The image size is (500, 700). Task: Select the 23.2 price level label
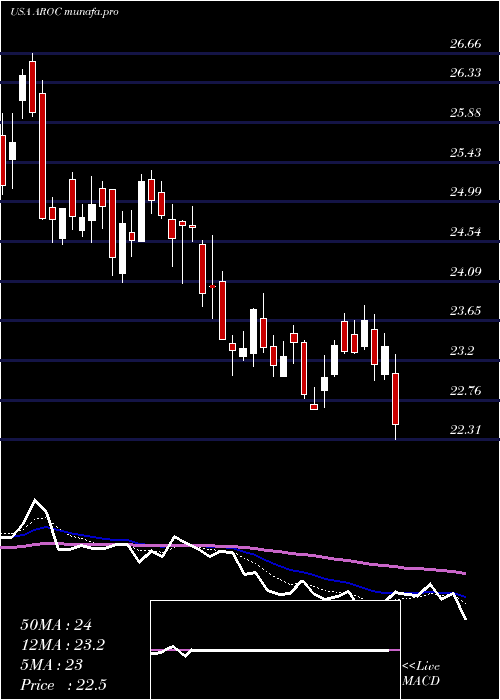tap(462, 351)
